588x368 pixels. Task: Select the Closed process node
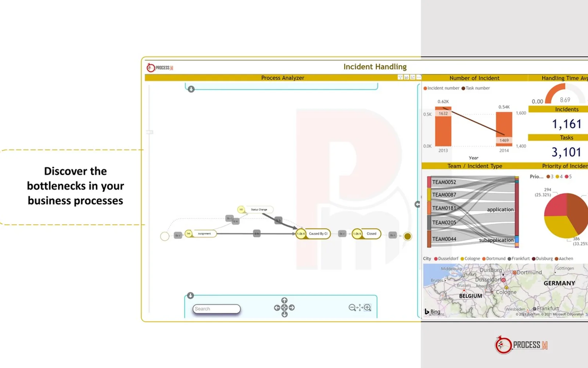coord(366,234)
